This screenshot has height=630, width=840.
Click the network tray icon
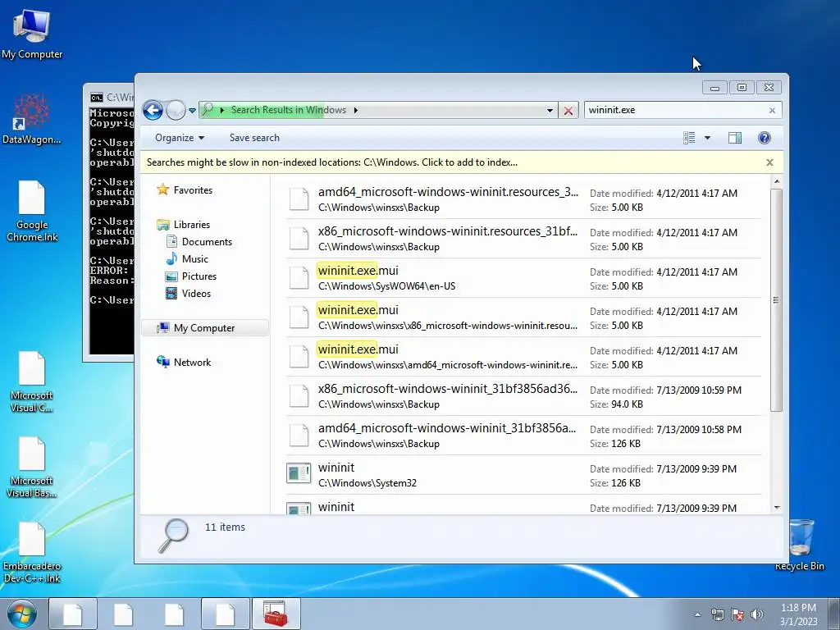[717, 614]
